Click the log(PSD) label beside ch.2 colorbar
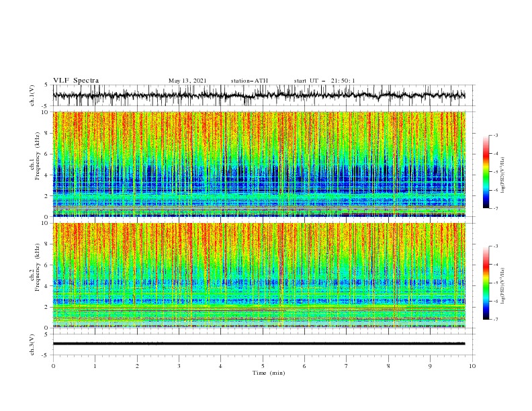 pyautogui.click(x=503, y=285)
